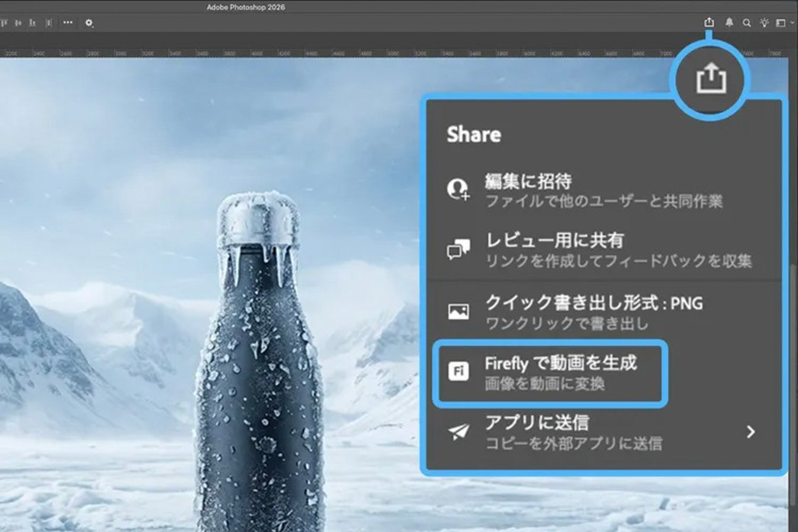Expand the アプリに送信 submenu arrow
The height and width of the screenshot is (532, 798).
(x=751, y=432)
